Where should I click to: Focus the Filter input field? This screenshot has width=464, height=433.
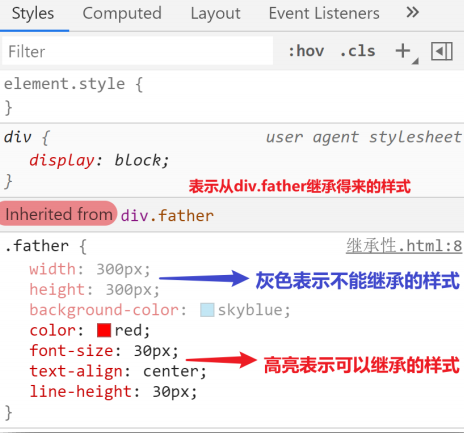tap(137, 51)
